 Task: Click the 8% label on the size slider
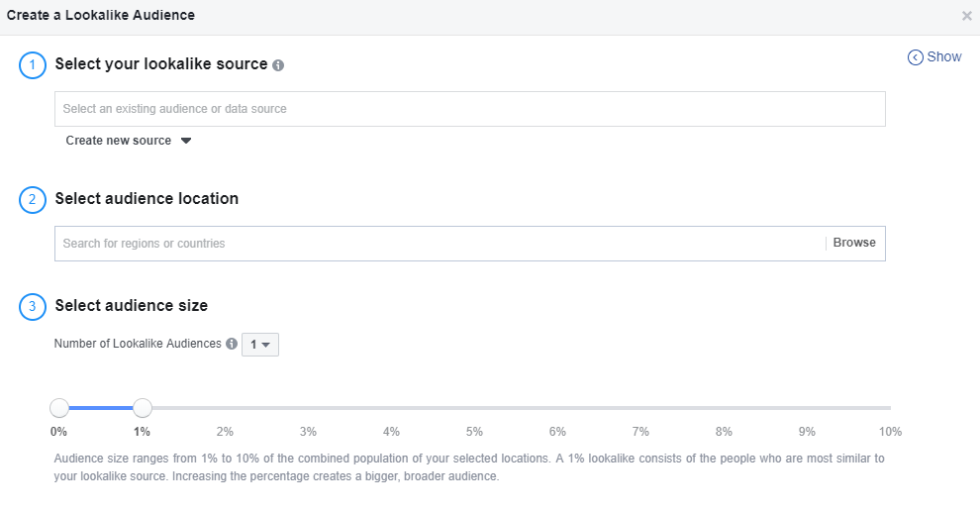pos(724,432)
